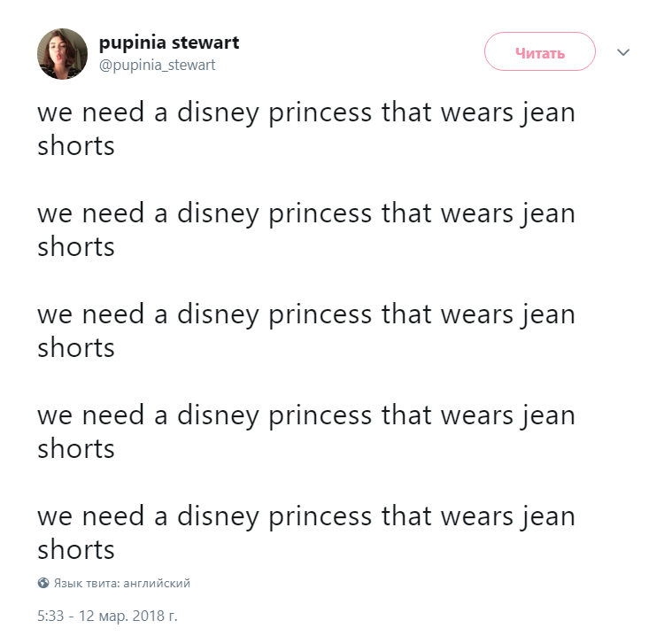Follow the user with the Читать button
This screenshot has height=636, width=672.
point(539,51)
